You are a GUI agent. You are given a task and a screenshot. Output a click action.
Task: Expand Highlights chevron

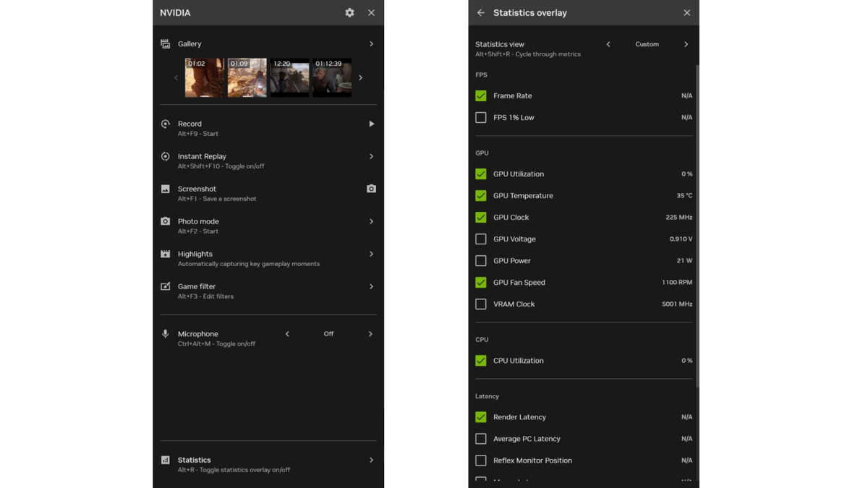371,254
